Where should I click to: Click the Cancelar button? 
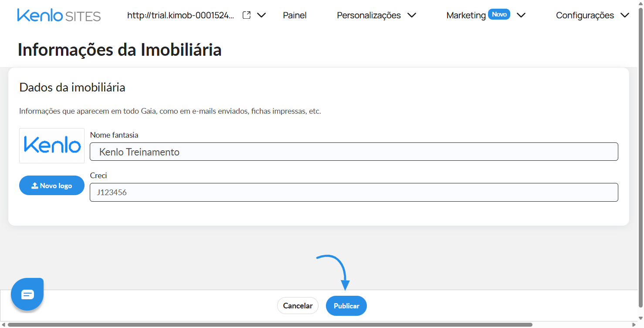coord(298,306)
